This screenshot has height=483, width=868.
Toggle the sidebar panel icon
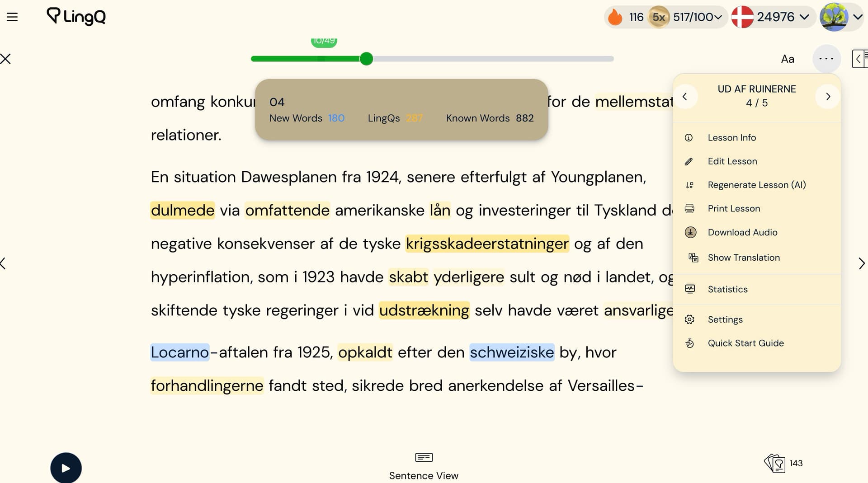click(859, 59)
